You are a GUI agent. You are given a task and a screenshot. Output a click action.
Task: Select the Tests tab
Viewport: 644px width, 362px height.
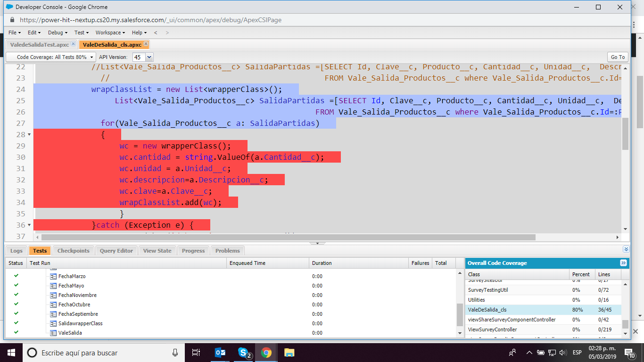point(40,251)
